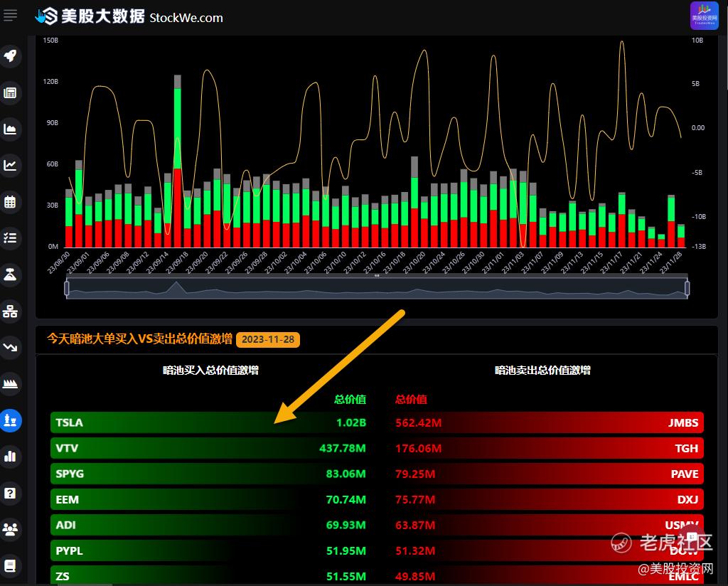728x586 pixels.
Task: Open the hamburger menu
Action: [x=10, y=16]
